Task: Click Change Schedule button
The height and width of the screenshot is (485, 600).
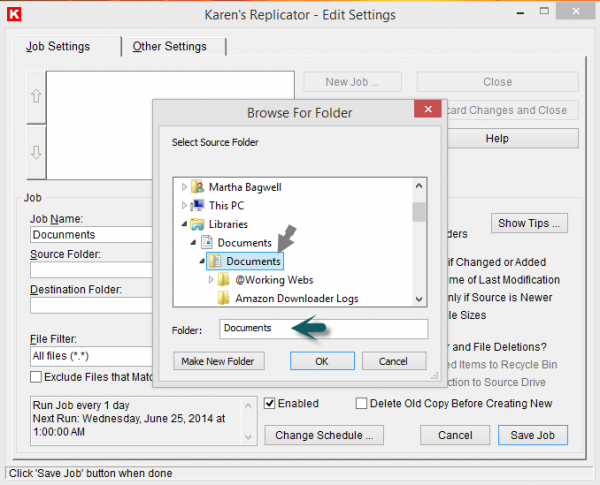Action: coord(324,435)
